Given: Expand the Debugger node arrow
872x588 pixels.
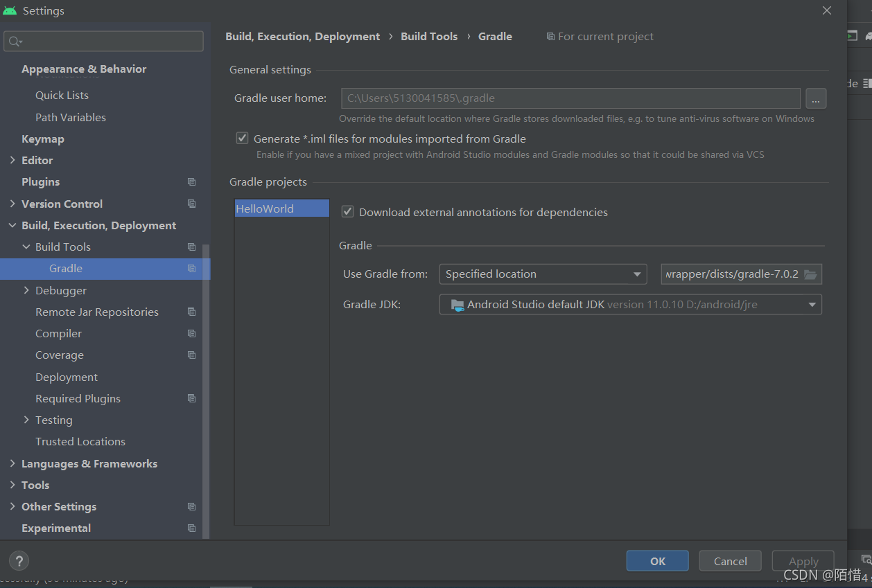Looking at the screenshot, I should (26, 290).
